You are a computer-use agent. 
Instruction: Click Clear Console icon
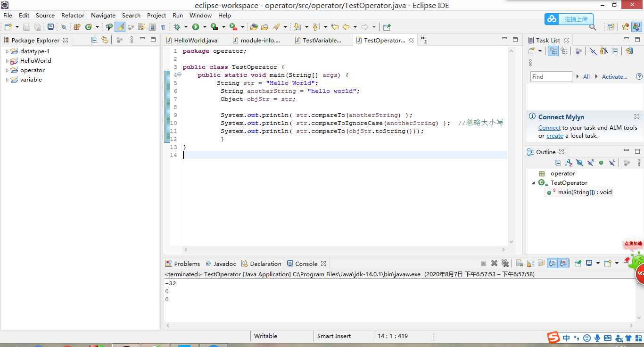(x=520, y=263)
